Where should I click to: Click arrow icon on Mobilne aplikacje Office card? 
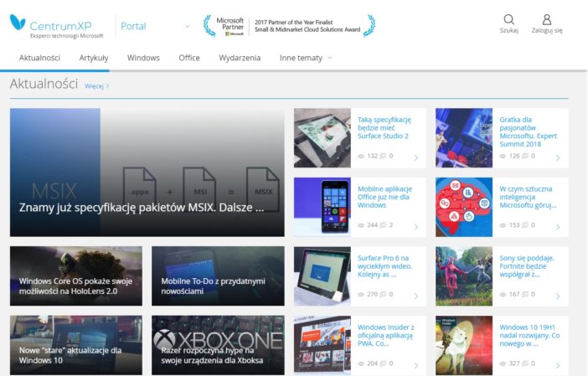pyautogui.click(x=416, y=227)
